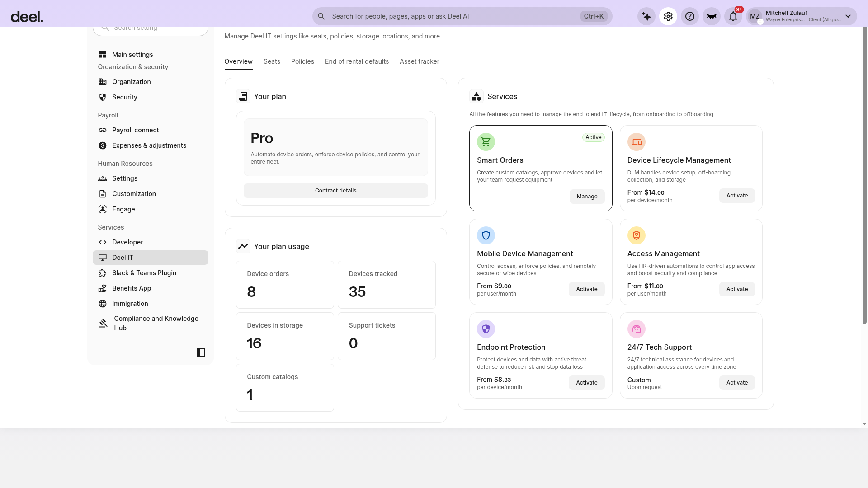Click the Benefits App hand icon

tap(103, 288)
